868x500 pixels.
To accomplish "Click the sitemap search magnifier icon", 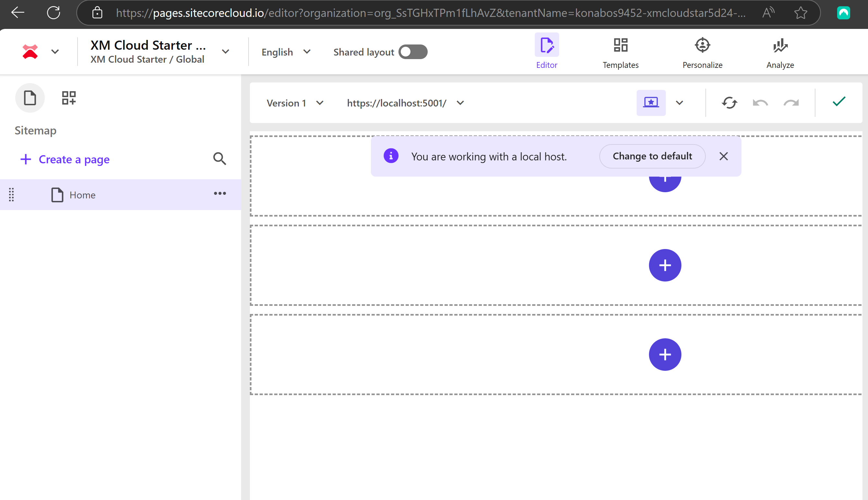I will [x=219, y=159].
